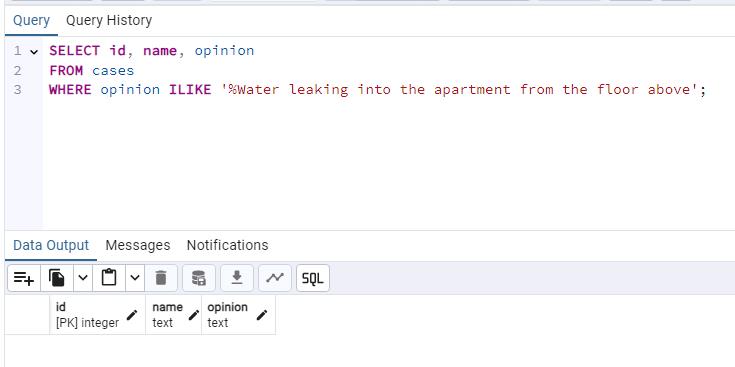Image resolution: width=735 pixels, height=367 pixels.
Task: Click the SQL button in results toolbar
Action: (x=313, y=278)
